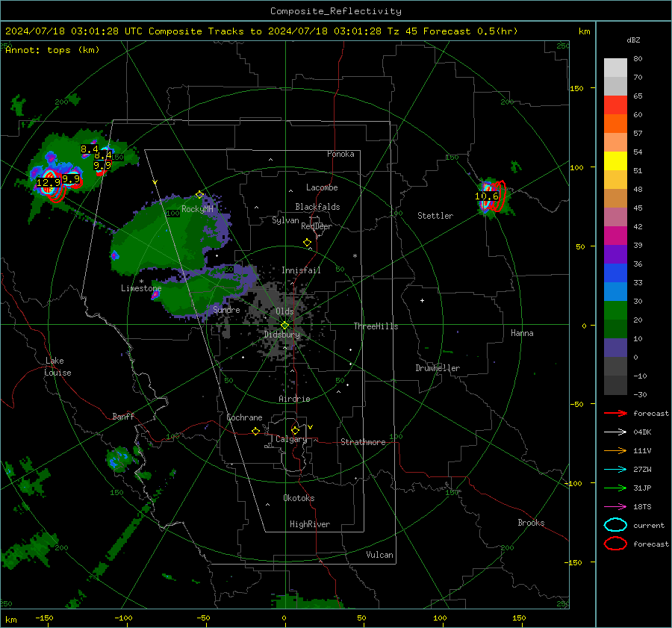Click the red forecast ellipse near Stettler storm

point(500,196)
